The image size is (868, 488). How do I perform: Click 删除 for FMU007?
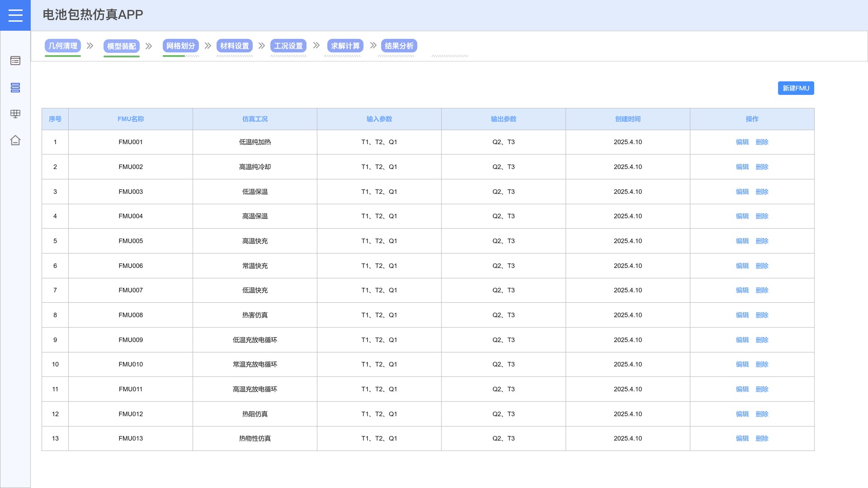pyautogui.click(x=762, y=291)
